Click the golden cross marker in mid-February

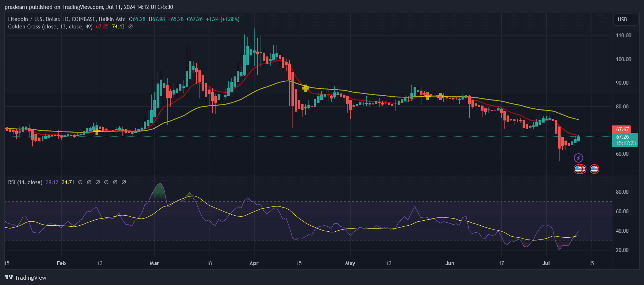coord(97,131)
